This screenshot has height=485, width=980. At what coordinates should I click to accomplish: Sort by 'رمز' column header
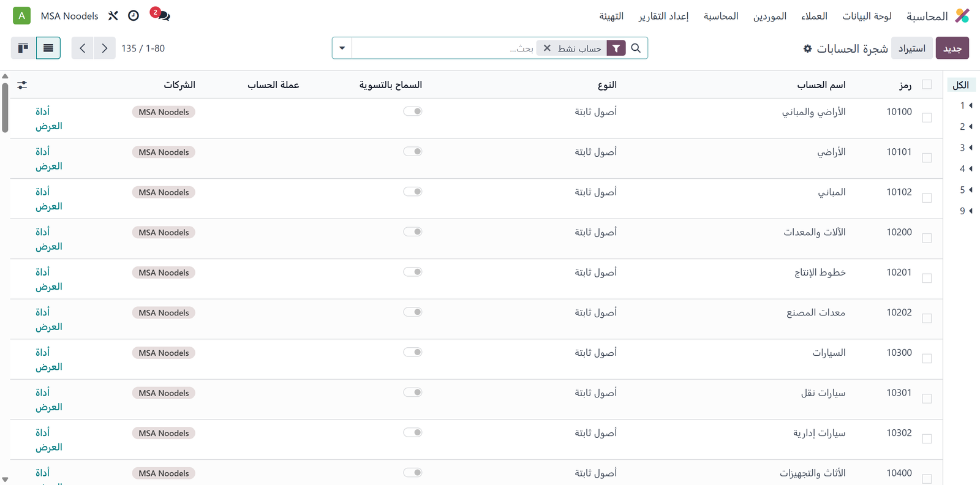[x=905, y=85]
